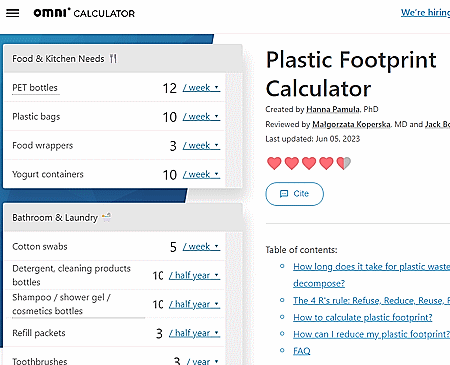450x365 pixels.
Task: Click the Refill packets label
Action: [x=39, y=333]
